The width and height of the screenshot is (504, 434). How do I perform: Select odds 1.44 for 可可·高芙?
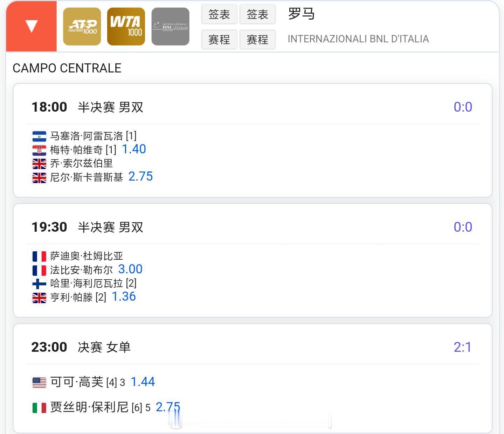pyautogui.click(x=143, y=382)
